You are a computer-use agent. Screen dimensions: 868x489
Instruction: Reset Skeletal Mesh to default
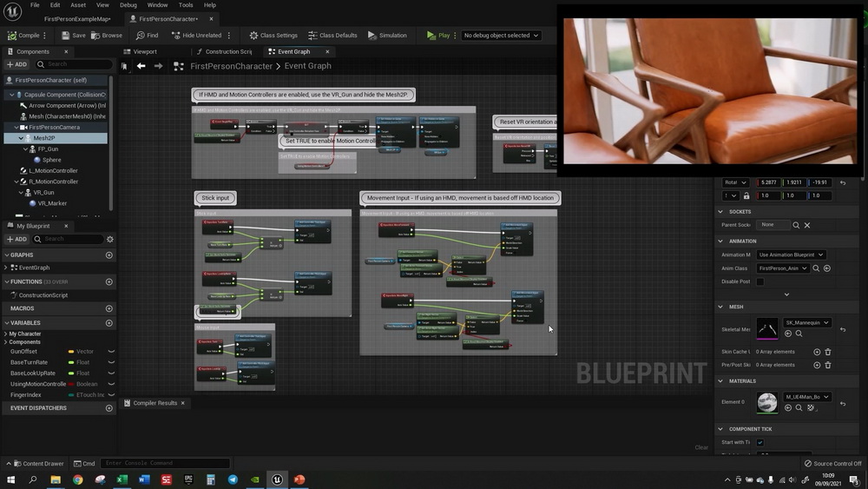click(843, 330)
